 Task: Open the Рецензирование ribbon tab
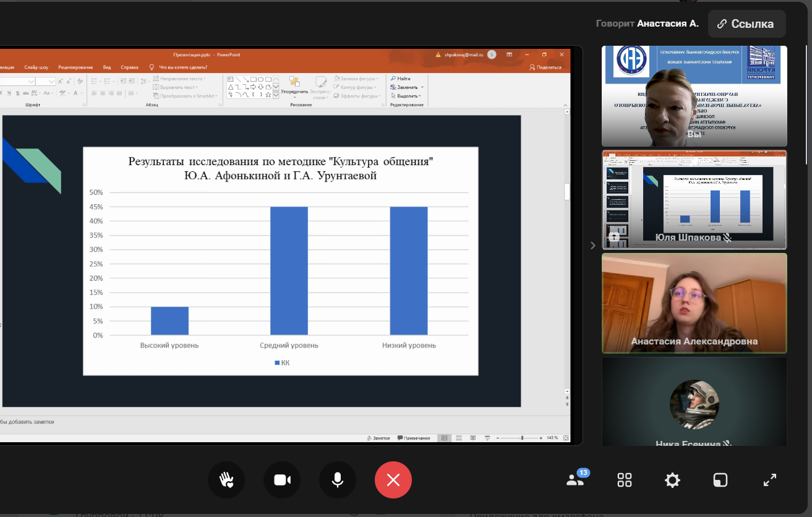click(75, 67)
